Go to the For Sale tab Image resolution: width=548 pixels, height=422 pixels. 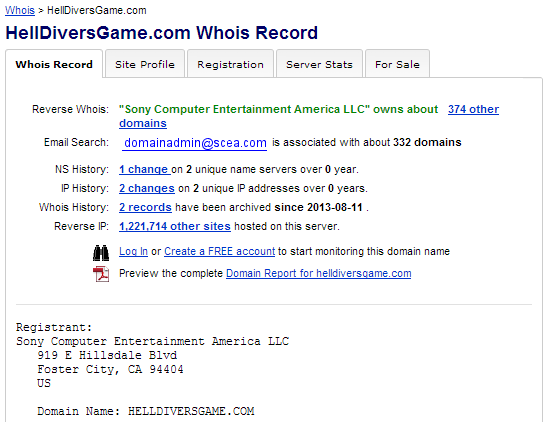(x=397, y=64)
